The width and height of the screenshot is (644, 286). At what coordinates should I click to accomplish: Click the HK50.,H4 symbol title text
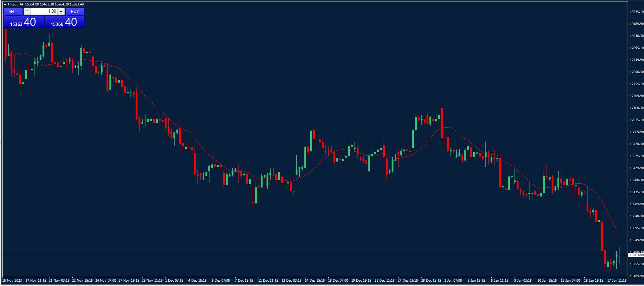15,4
